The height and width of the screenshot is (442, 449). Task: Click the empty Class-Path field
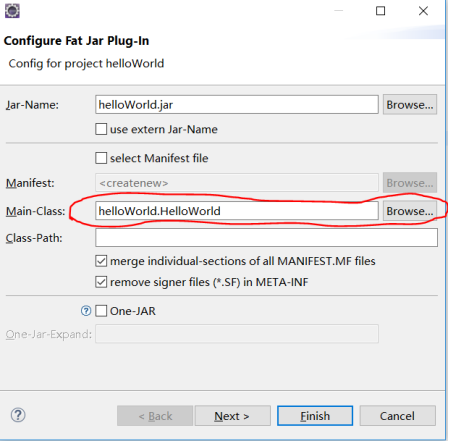pos(267,238)
